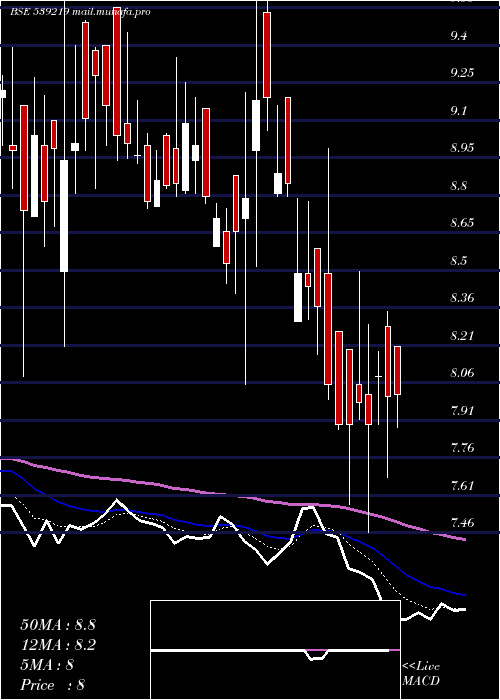Click the 9.25 price axis label
Image resolution: width=500 pixels, height=700 pixels.
click(x=462, y=73)
